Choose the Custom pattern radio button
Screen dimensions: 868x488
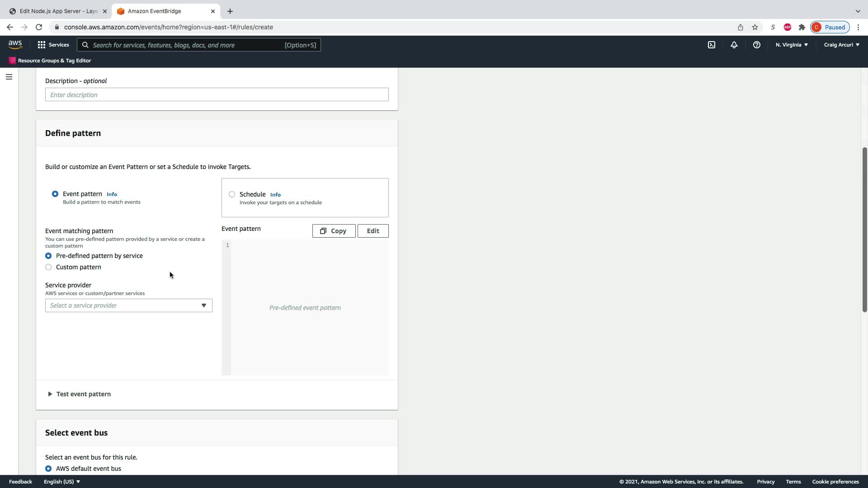point(48,267)
